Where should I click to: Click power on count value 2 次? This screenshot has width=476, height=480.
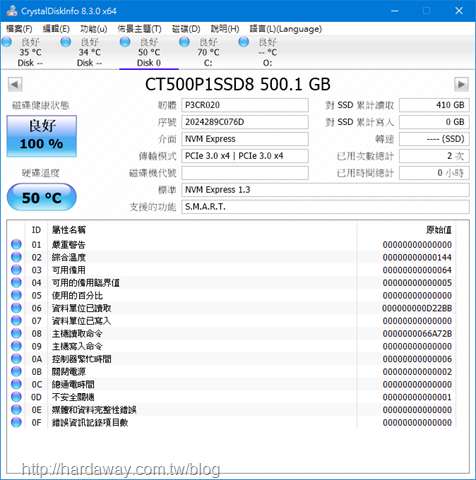click(434, 156)
